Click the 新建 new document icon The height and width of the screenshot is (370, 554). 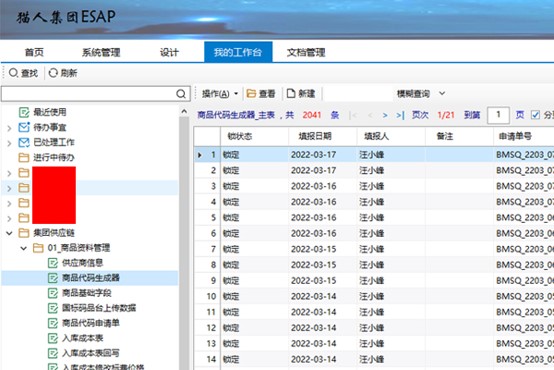[291, 93]
